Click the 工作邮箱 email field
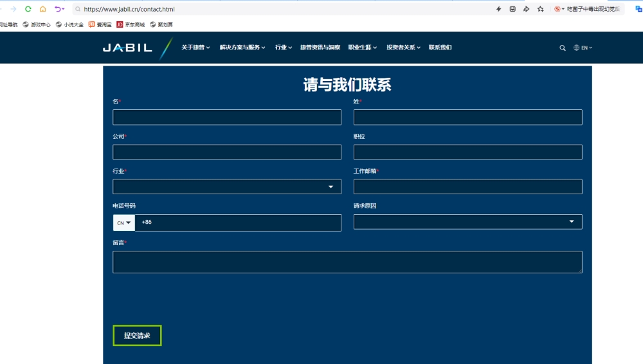This screenshot has height=364, width=643. [468, 187]
